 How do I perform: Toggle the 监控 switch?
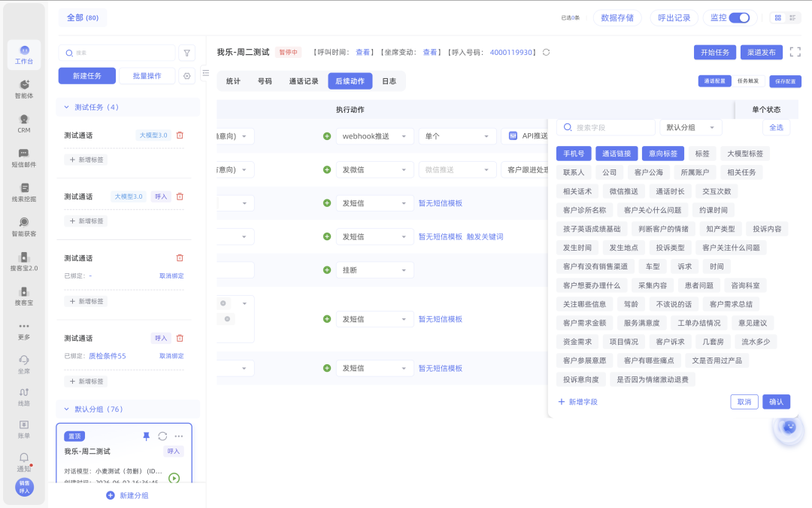tap(739, 17)
